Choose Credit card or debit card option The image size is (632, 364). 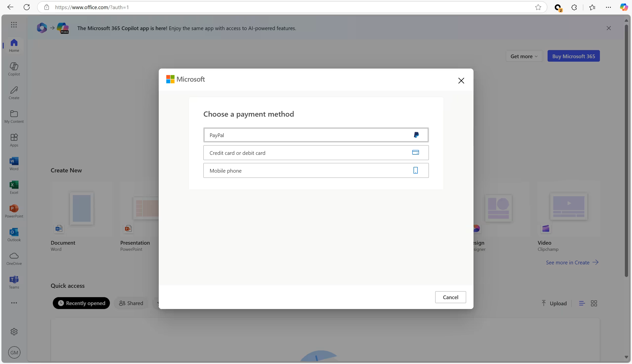(x=316, y=153)
